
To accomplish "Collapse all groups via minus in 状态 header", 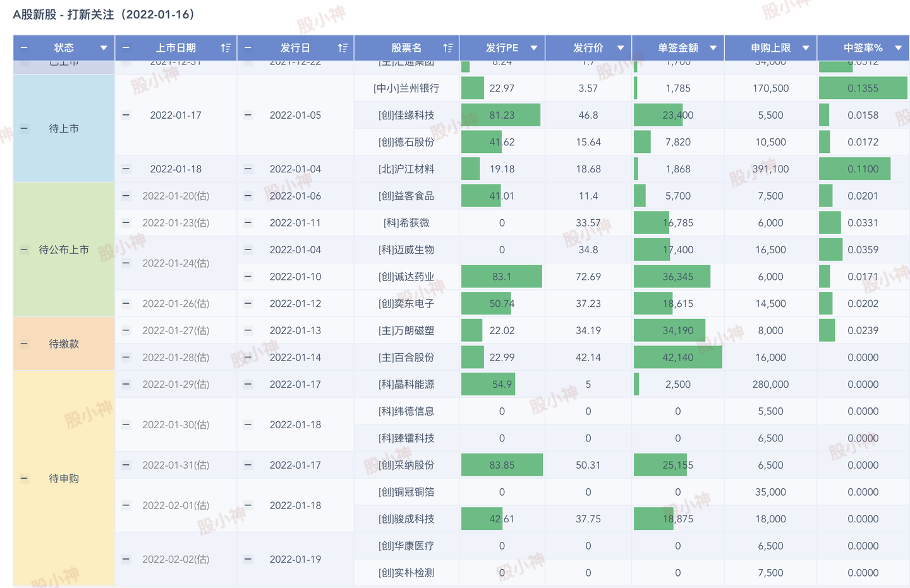I will (x=24, y=48).
